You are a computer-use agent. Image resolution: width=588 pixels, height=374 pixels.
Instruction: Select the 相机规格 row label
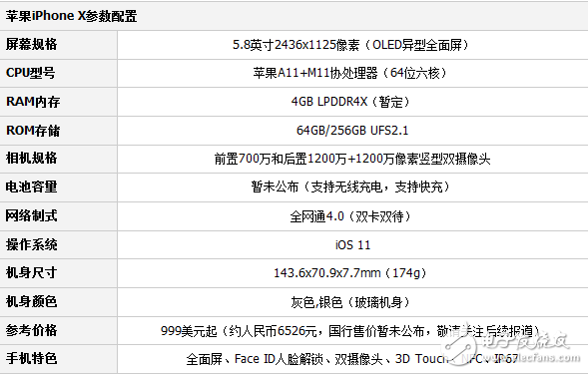click(32, 159)
